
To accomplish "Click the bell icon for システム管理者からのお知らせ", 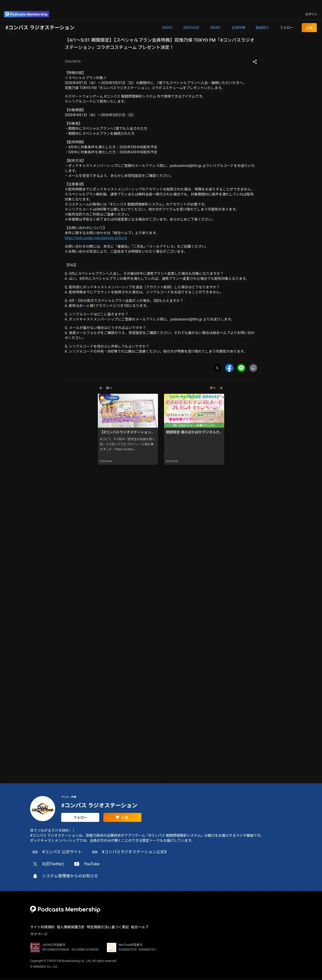I will tap(35, 876).
